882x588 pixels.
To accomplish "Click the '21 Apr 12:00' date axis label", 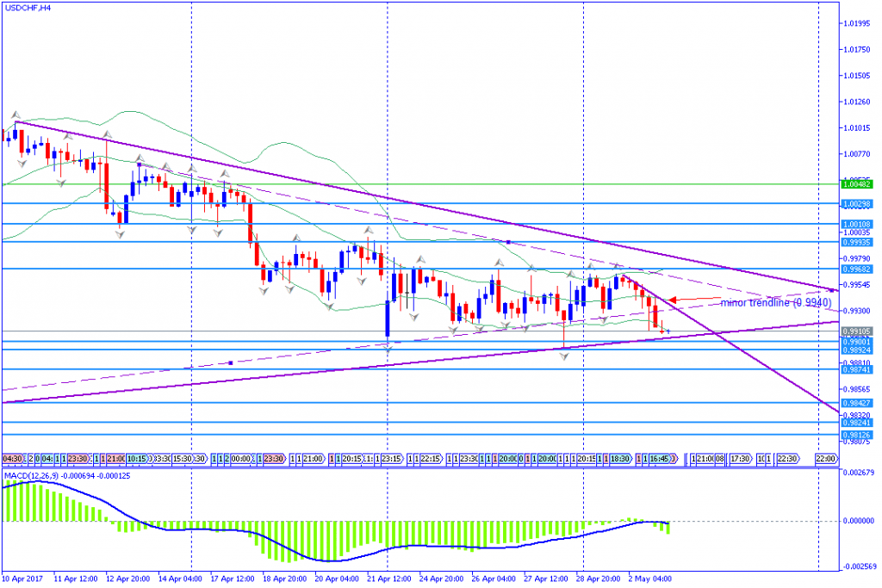I will 389,579.
